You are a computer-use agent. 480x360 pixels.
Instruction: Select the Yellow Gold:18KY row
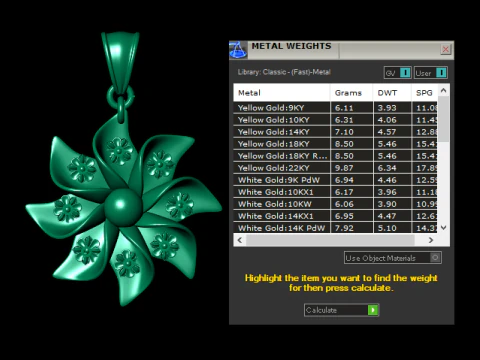tap(335, 144)
